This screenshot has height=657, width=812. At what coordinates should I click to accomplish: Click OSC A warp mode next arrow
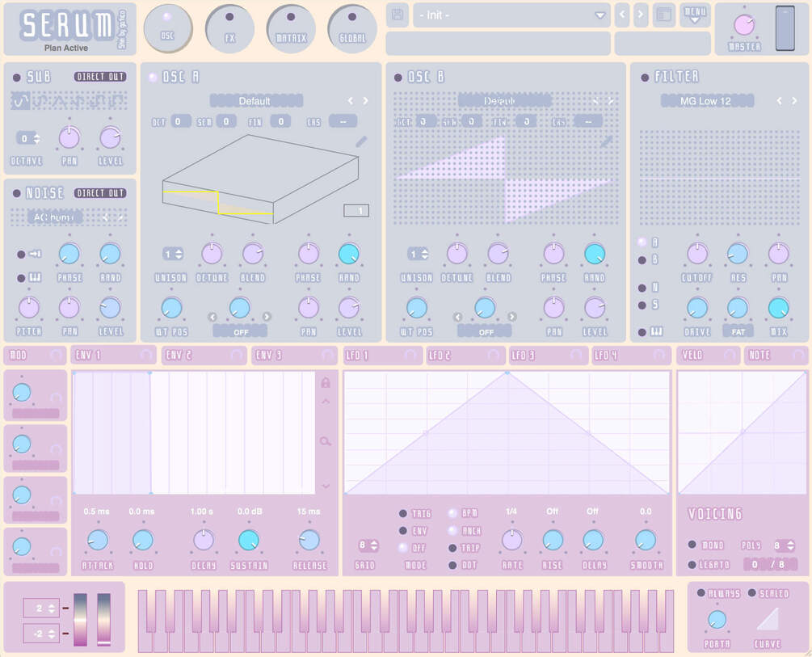pos(266,317)
